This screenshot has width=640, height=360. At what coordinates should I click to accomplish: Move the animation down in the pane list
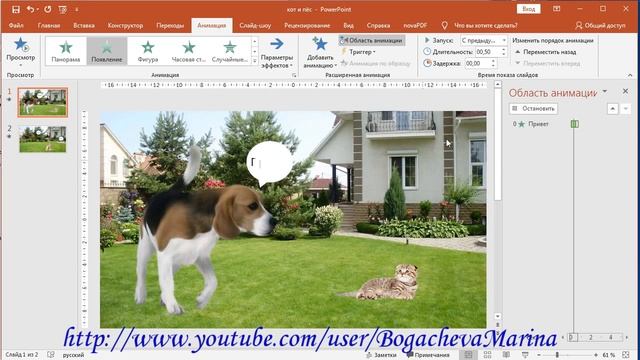[625, 109]
